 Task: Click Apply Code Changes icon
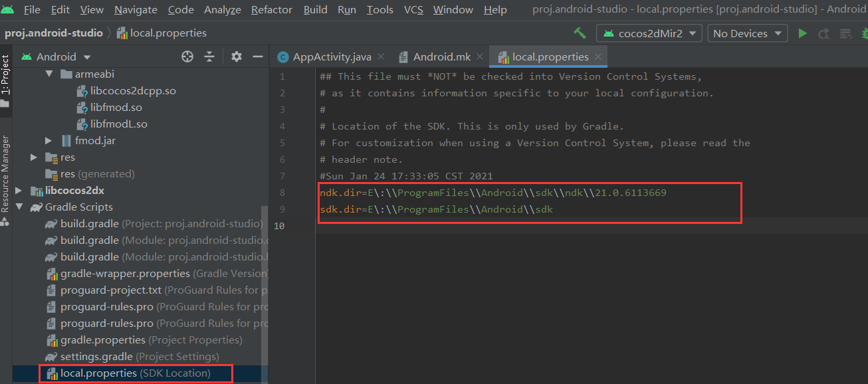[x=845, y=33]
